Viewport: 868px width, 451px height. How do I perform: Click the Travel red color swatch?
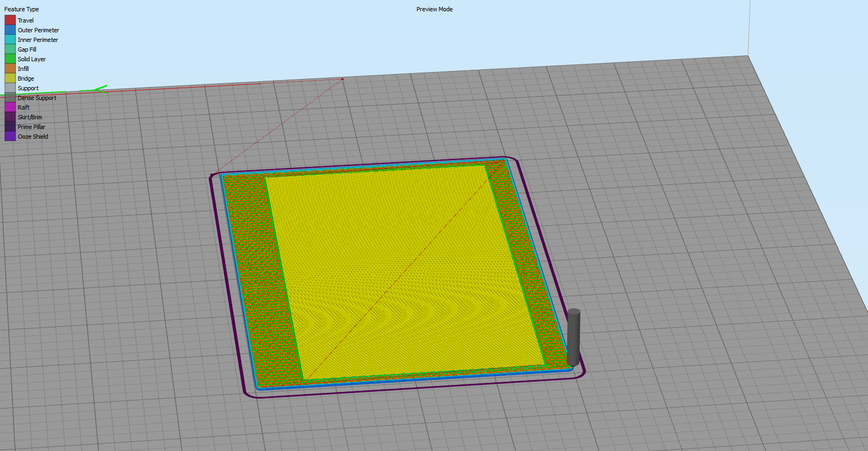10,20
